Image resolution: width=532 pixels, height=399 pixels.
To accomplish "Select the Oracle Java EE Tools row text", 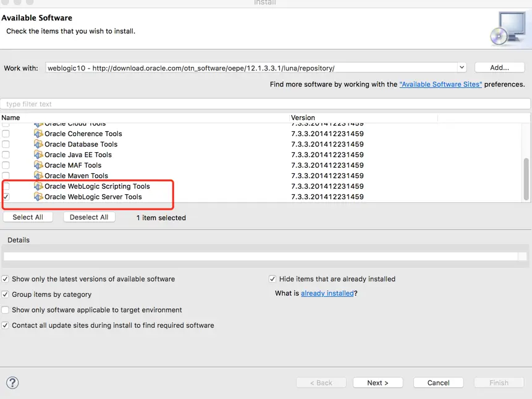I will pyautogui.click(x=78, y=155).
